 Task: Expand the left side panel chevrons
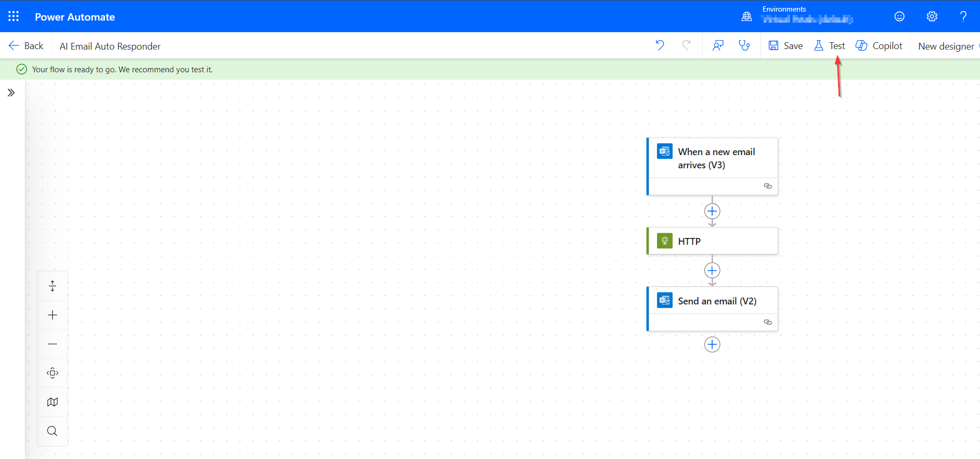coord(11,93)
